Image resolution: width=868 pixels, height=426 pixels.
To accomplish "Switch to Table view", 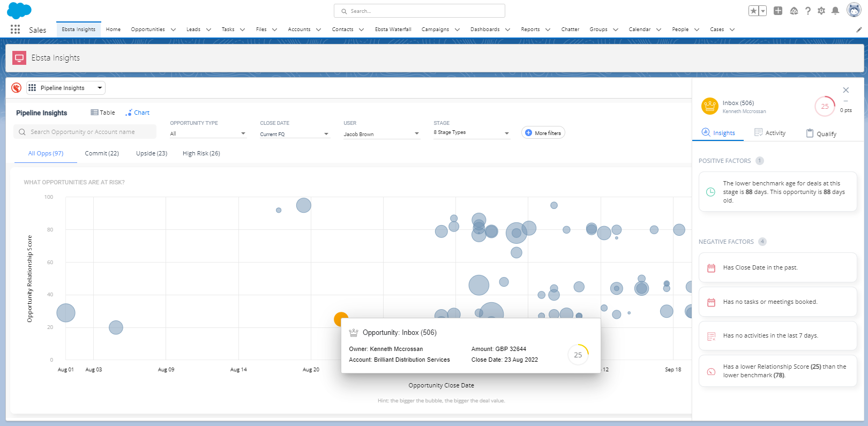I will click(103, 113).
